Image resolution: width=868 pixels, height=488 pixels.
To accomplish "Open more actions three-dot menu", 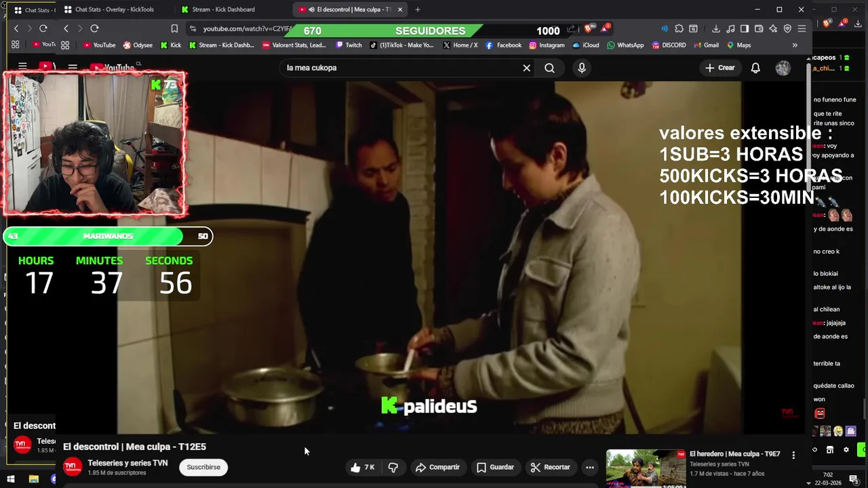I will click(590, 467).
